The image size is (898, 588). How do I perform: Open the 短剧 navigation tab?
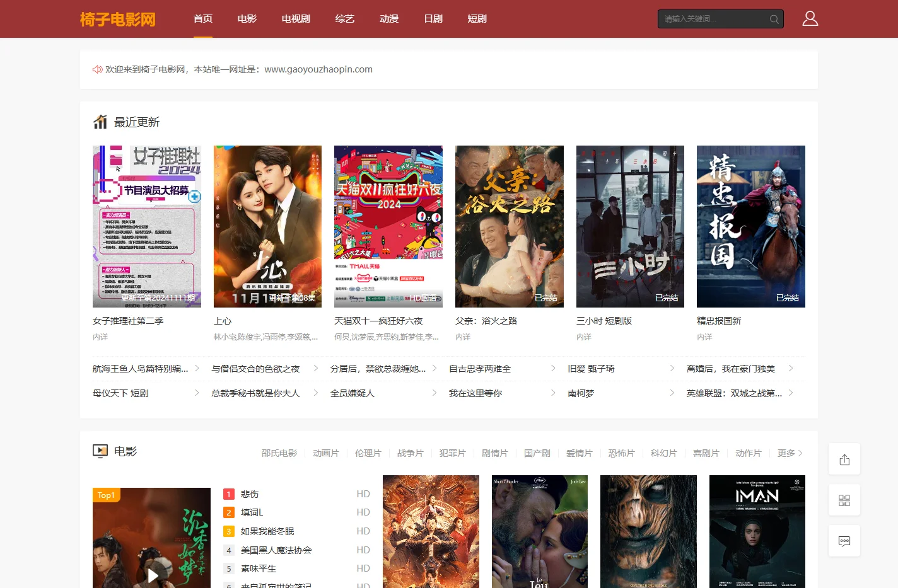[x=477, y=19]
